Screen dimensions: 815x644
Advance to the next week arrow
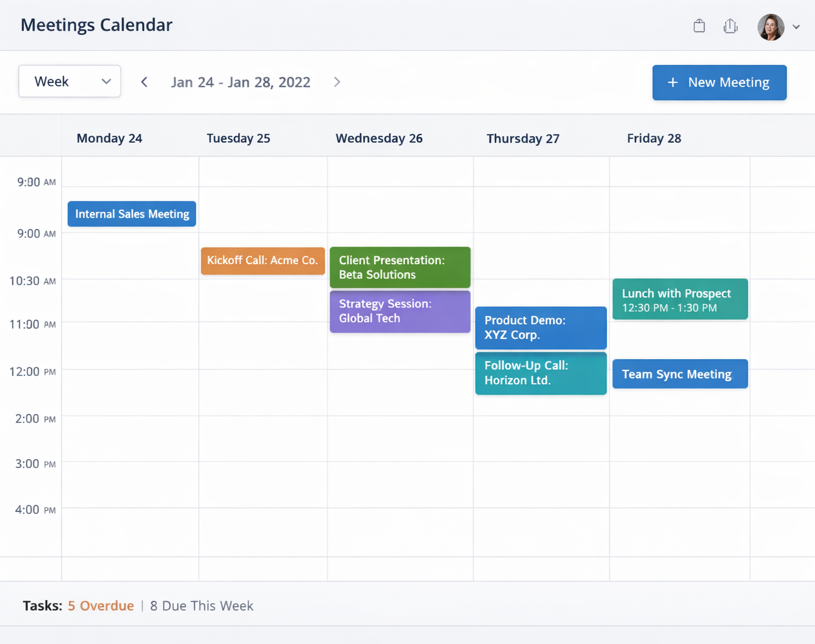pyautogui.click(x=337, y=82)
